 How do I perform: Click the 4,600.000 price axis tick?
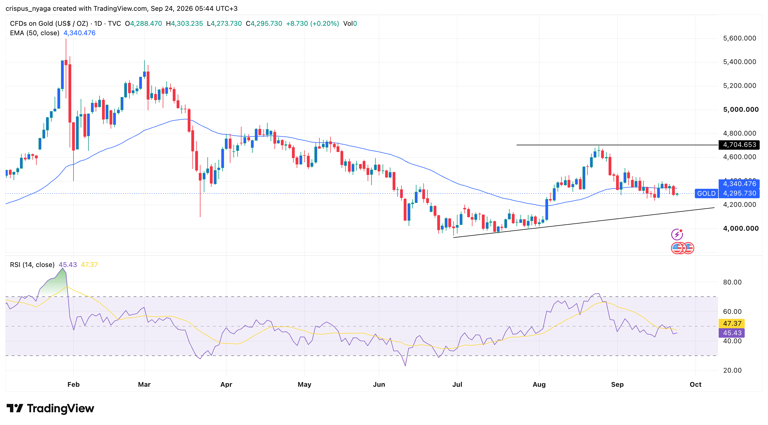tap(741, 157)
